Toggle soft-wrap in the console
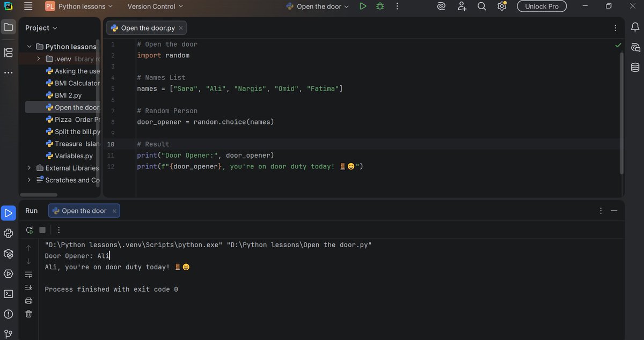 (28, 275)
